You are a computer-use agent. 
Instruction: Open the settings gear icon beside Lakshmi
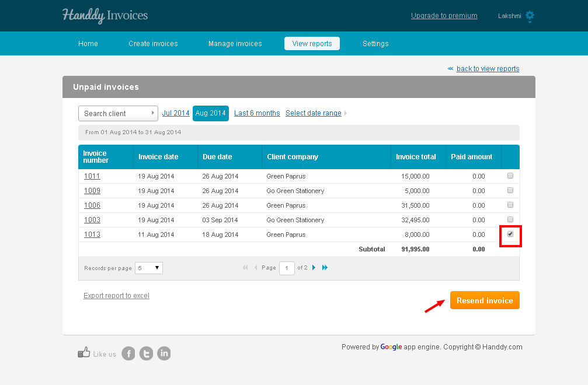(x=530, y=16)
